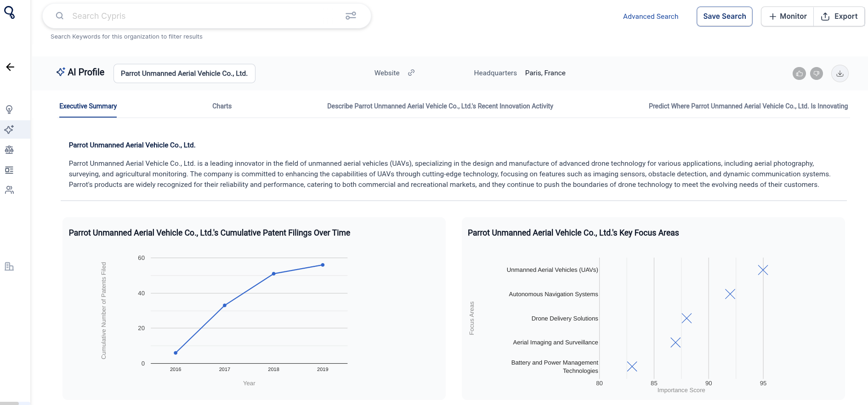Open the lightbulb insights sidebar icon
This screenshot has height=405, width=868.
click(x=9, y=109)
